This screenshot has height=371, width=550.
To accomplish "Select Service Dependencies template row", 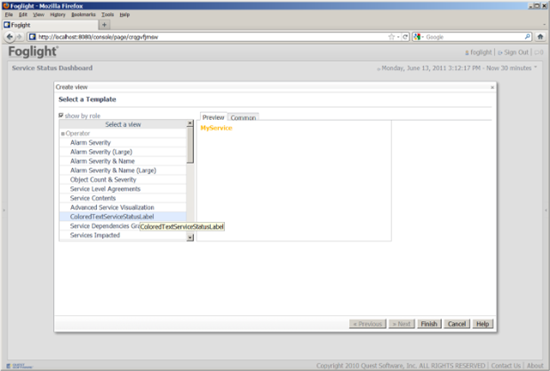I will tap(123, 226).
